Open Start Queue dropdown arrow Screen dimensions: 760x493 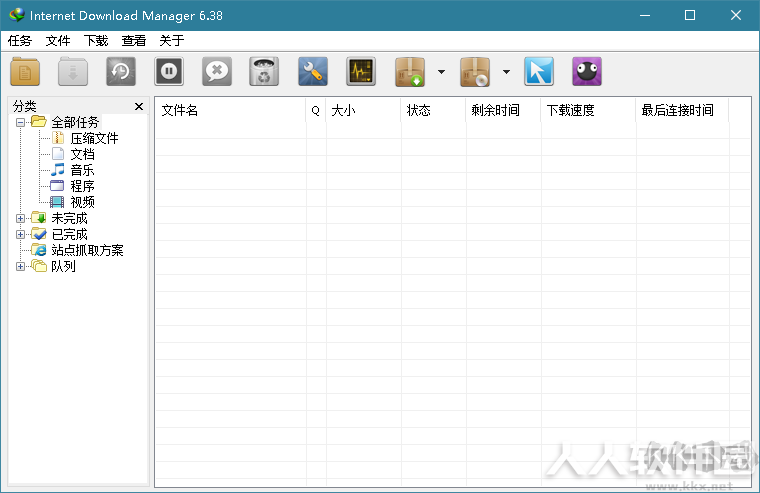(441, 72)
